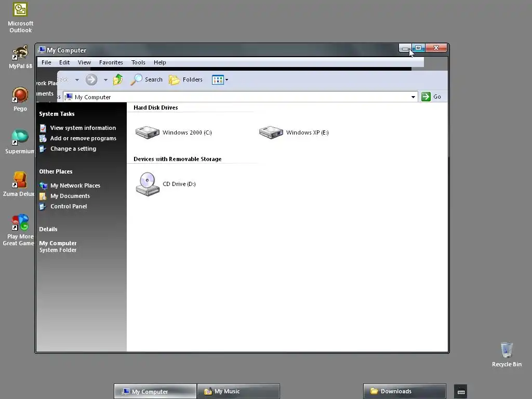Click the My Network Places icon
Viewport: 532px width, 399px height.
43,185
